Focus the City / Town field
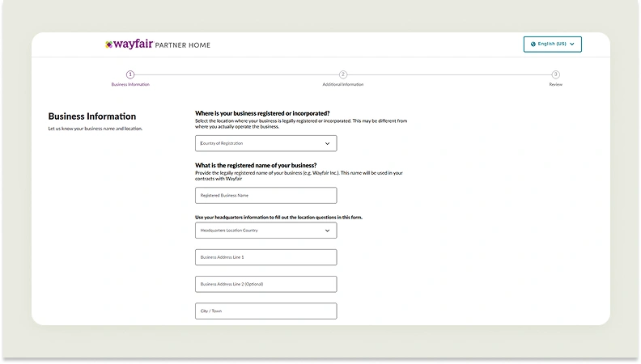The height and width of the screenshot is (364, 641). click(x=266, y=311)
